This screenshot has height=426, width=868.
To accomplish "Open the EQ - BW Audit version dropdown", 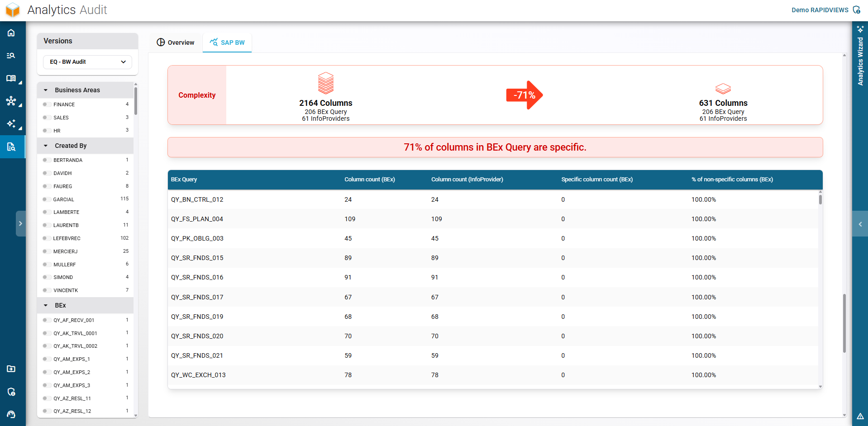I will click(87, 62).
